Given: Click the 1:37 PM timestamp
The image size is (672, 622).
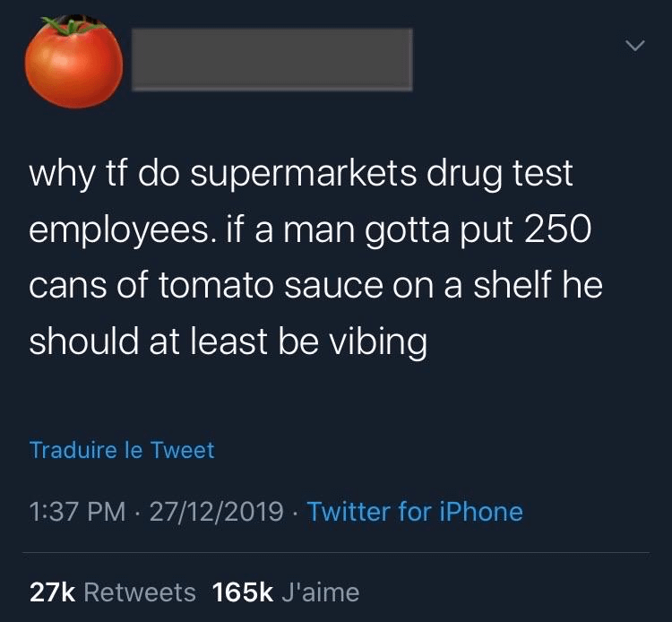Looking at the screenshot, I should pyautogui.click(x=78, y=512).
